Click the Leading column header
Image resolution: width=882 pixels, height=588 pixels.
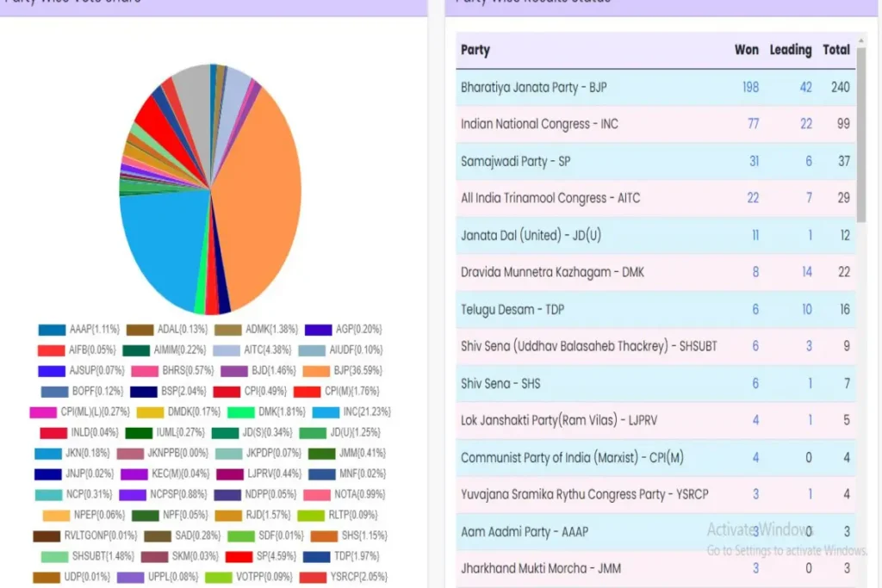[x=791, y=50]
